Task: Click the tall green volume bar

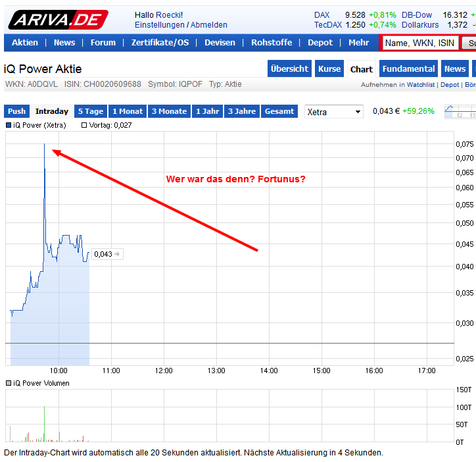Action: [44, 423]
